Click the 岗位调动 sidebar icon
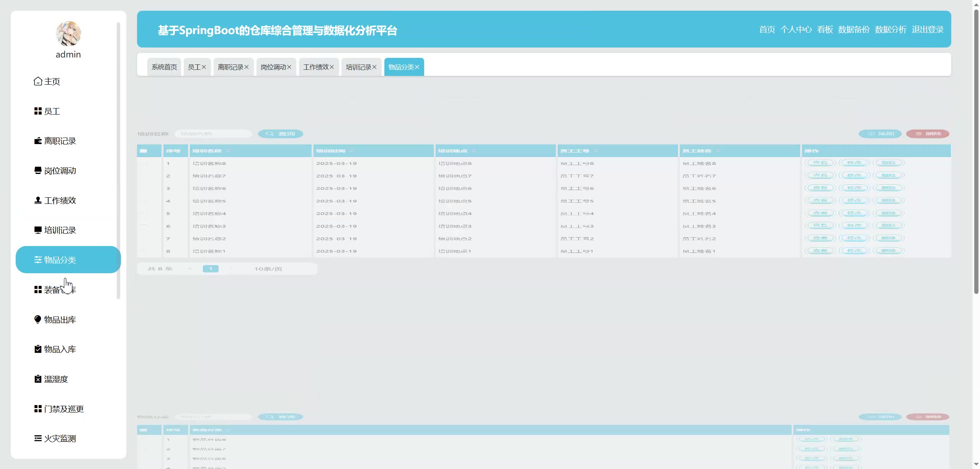 pos(38,171)
